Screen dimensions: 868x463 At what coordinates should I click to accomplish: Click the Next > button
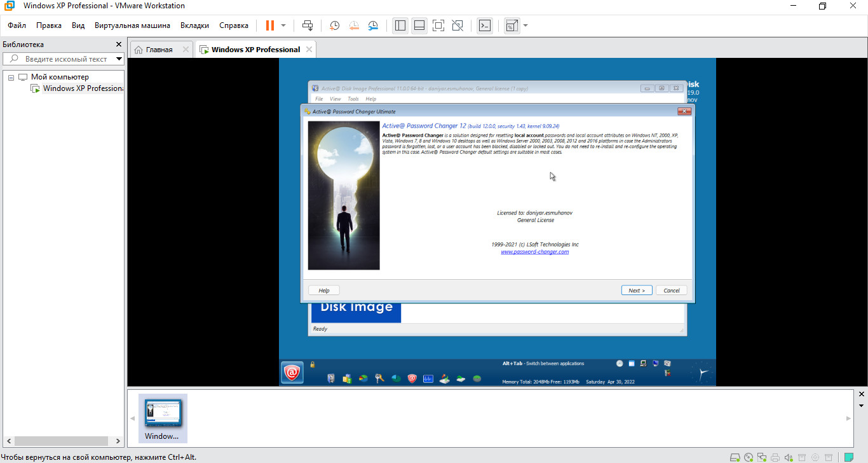(637, 291)
